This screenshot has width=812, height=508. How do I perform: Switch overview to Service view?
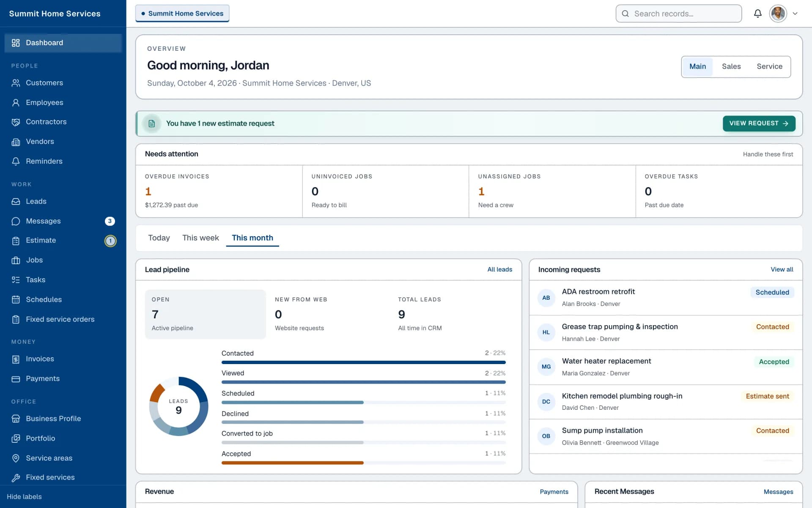769,66
